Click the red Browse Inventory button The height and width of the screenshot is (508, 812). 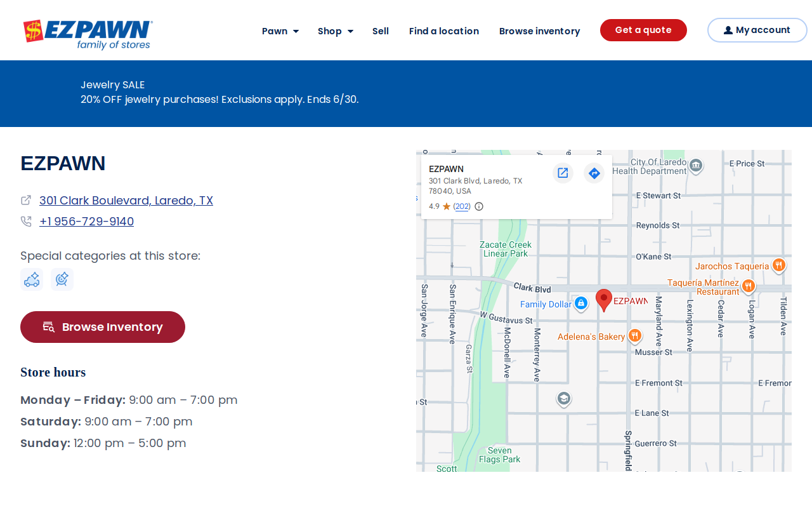coord(103,327)
